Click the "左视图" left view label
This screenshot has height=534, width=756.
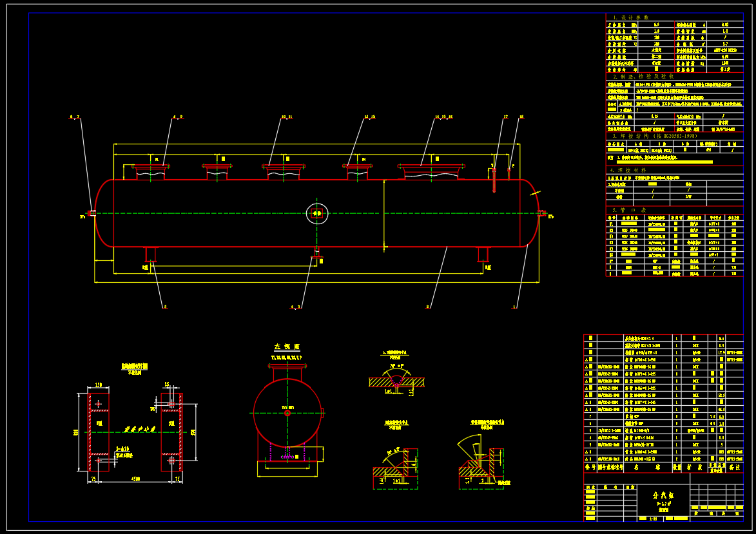pyautogui.click(x=284, y=347)
